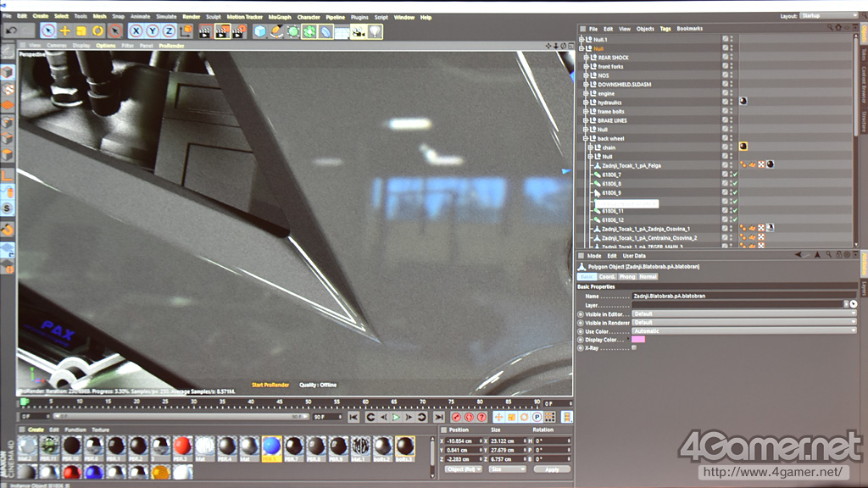Click the Undo arrow icon
868x488 pixels.
pos(11,31)
